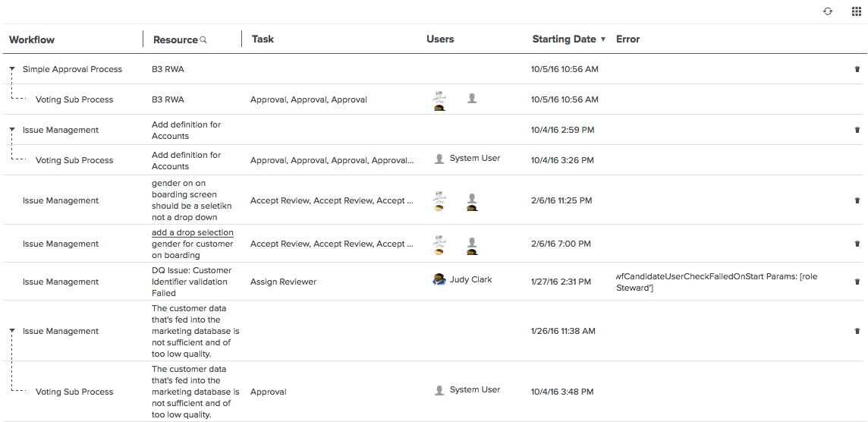Click the Workflow column header
This screenshot has width=868, height=422.
(32, 39)
